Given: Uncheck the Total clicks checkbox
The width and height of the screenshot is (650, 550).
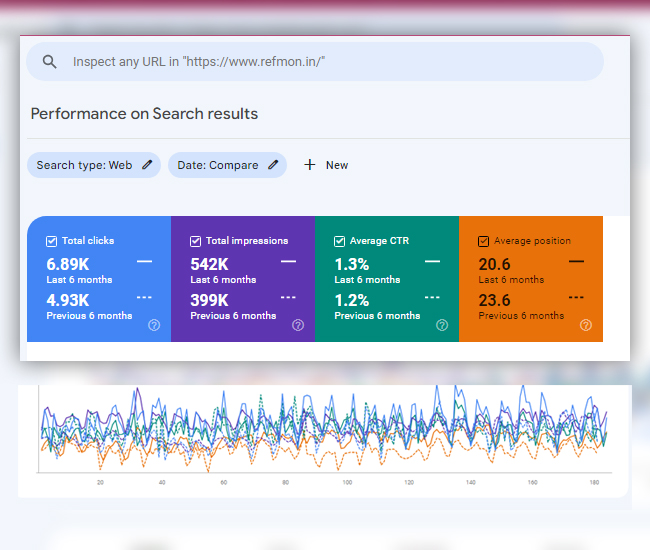Looking at the screenshot, I should pyautogui.click(x=52, y=241).
